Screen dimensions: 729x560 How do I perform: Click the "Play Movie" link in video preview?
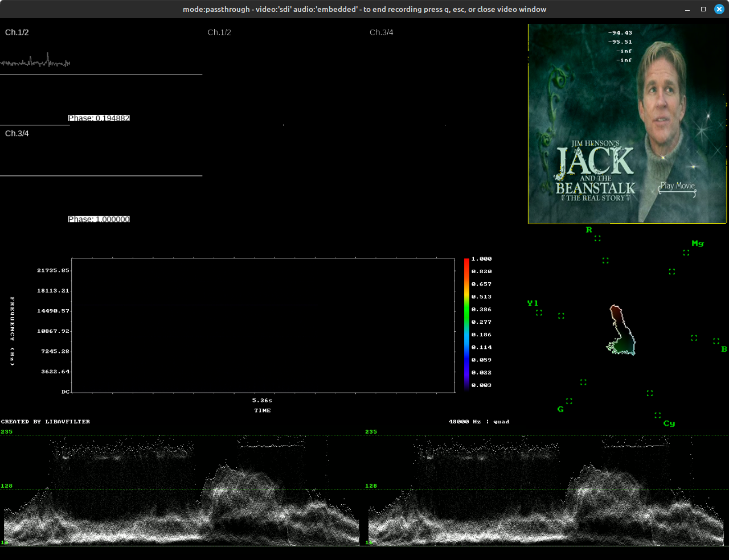677,186
